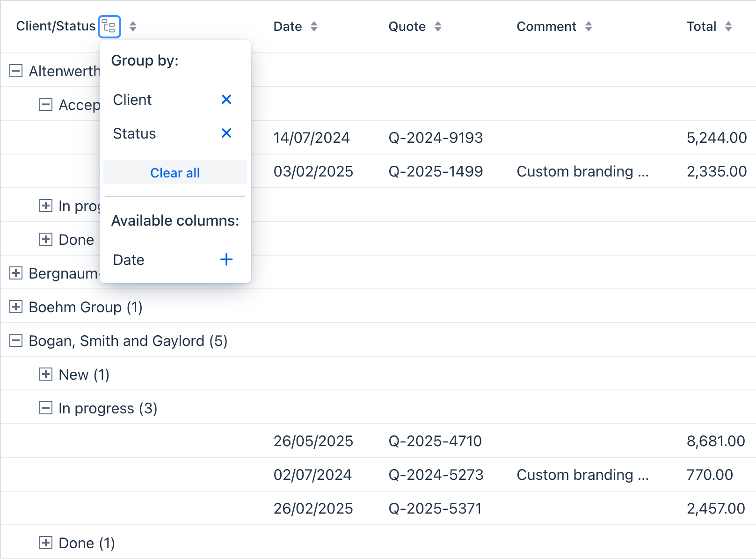Expand the Done (1) subgroup

click(x=46, y=543)
